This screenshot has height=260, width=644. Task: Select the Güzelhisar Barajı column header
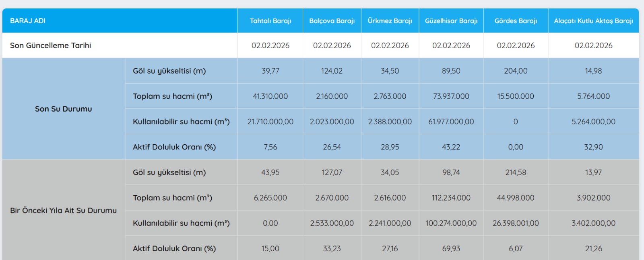click(x=451, y=21)
